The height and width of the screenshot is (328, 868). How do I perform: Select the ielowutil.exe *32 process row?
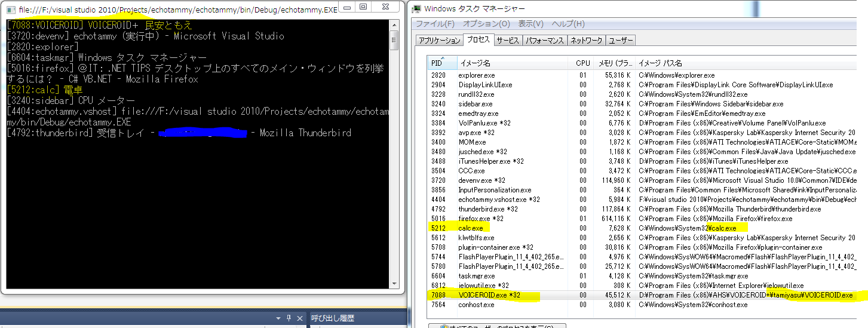648,286
